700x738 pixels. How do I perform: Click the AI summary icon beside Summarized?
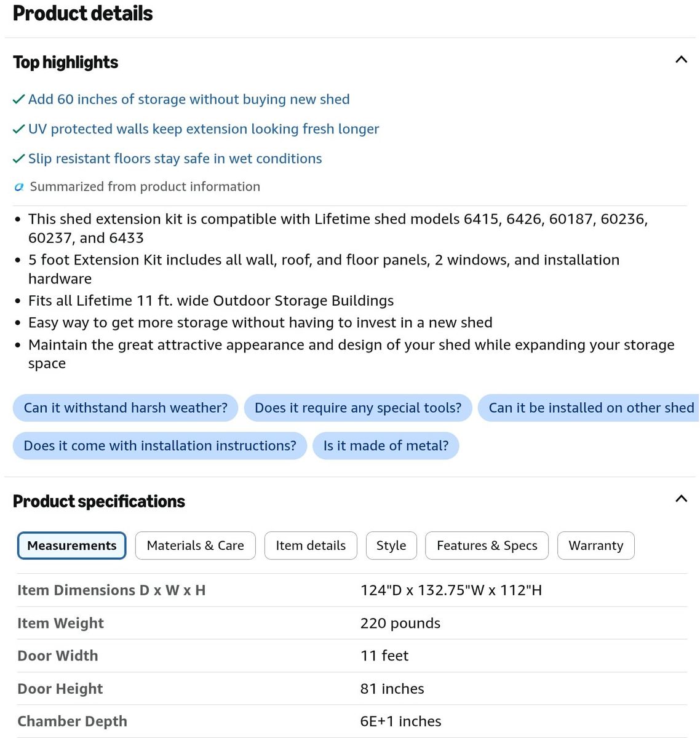click(x=19, y=187)
